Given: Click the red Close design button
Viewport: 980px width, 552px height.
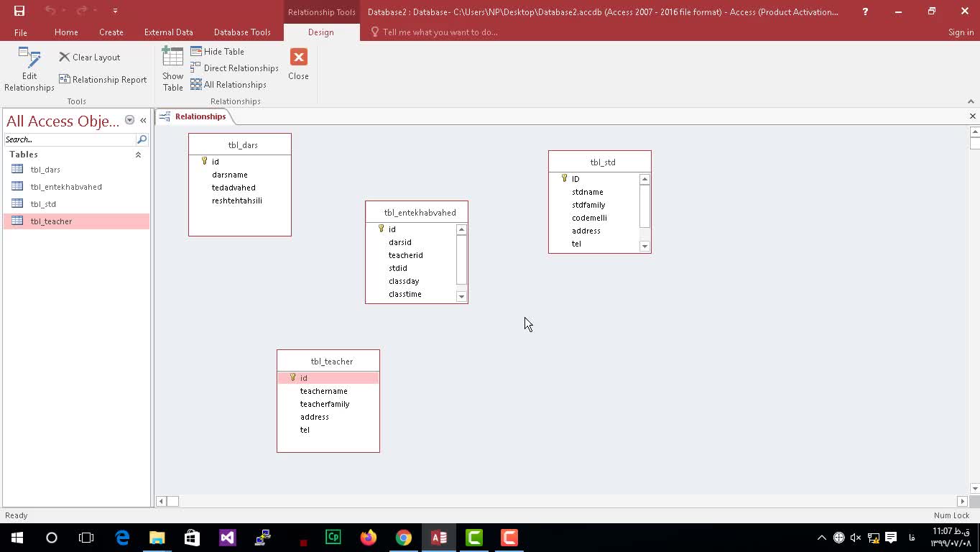Looking at the screenshot, I should pyautogui.click(x=298, y=57).
